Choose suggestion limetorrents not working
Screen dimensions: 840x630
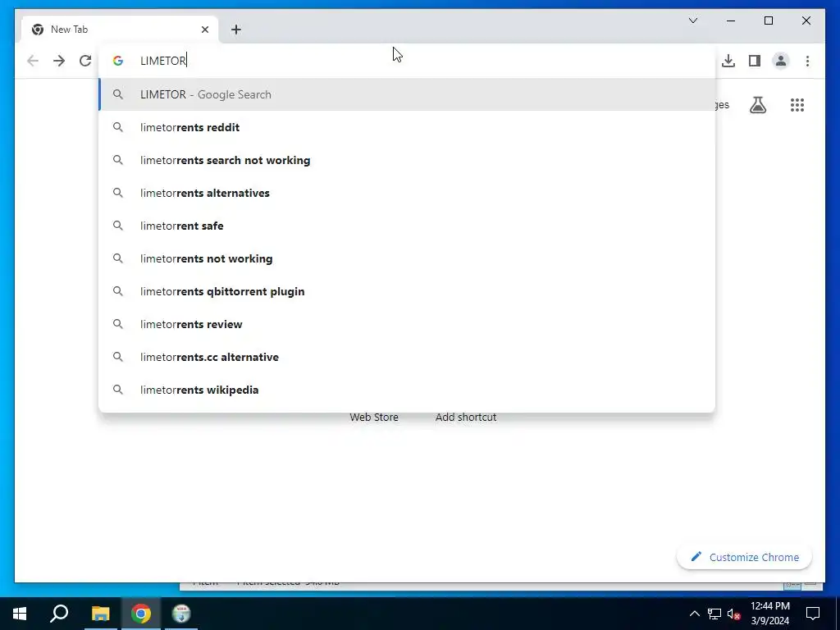[x=407, y=258]
